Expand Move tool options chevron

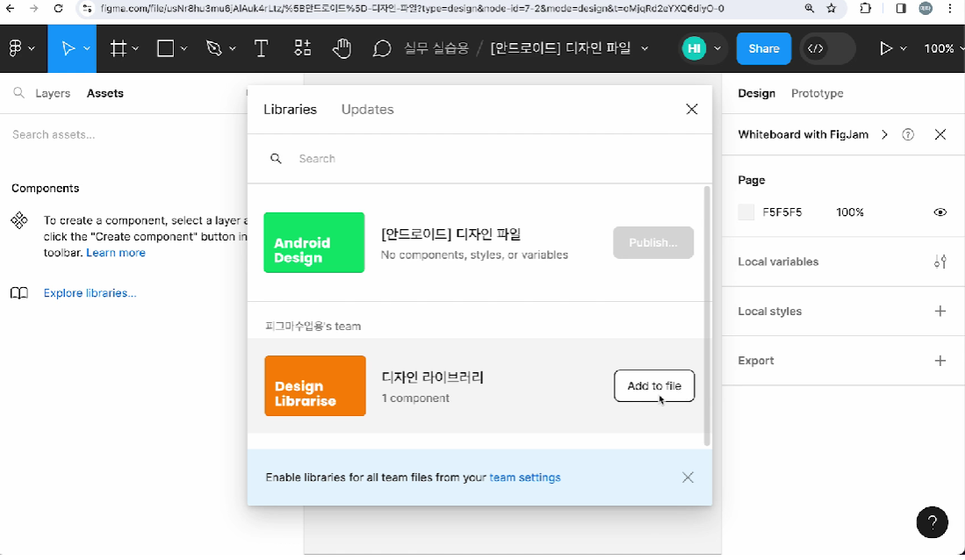click(87, 48)
